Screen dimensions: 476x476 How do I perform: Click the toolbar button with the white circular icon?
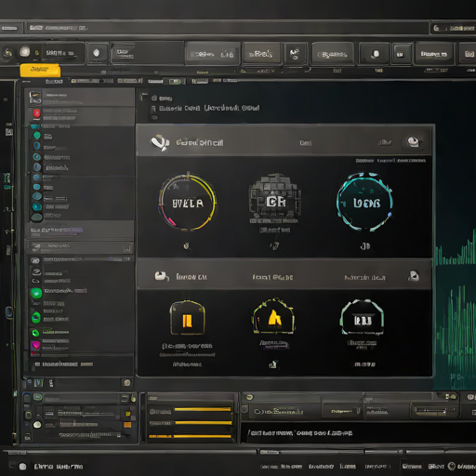click(97, 53)
